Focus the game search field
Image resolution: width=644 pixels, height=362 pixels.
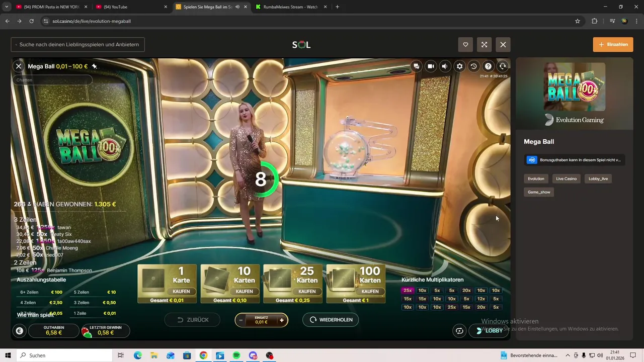coord(78,44)
